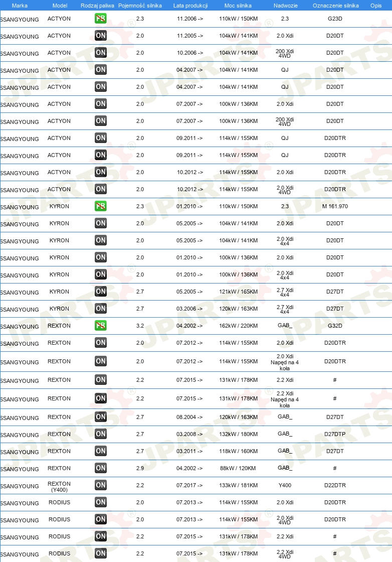Image resolution: width=392 pixels, height=562 pixels.
Task: Select the engine code cell G23D
Action: pos(335,19)
